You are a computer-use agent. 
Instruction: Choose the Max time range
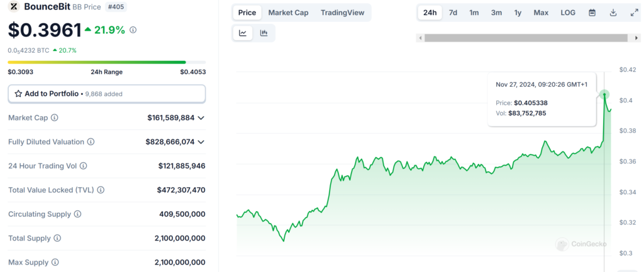pos(541,13)
